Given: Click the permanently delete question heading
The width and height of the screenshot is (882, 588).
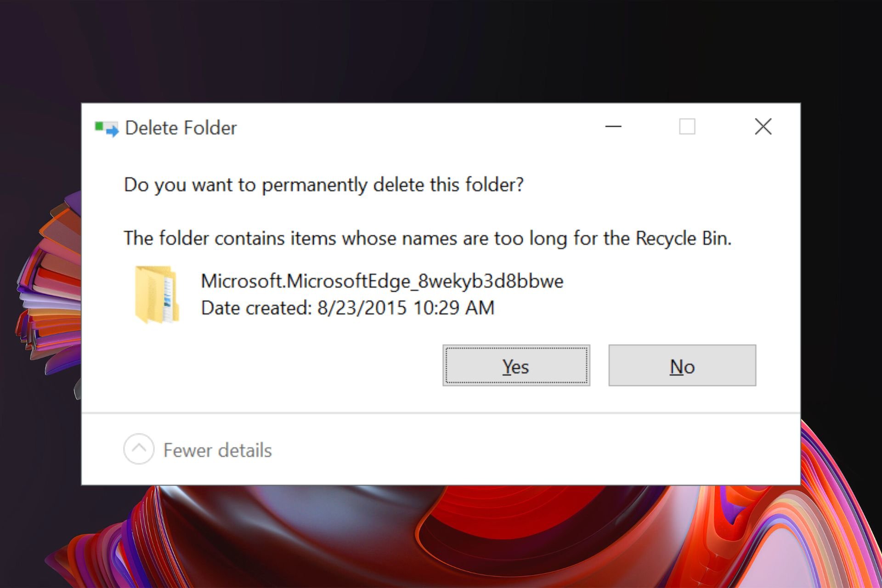Looking at the screenshot, I should pos(324,185).
